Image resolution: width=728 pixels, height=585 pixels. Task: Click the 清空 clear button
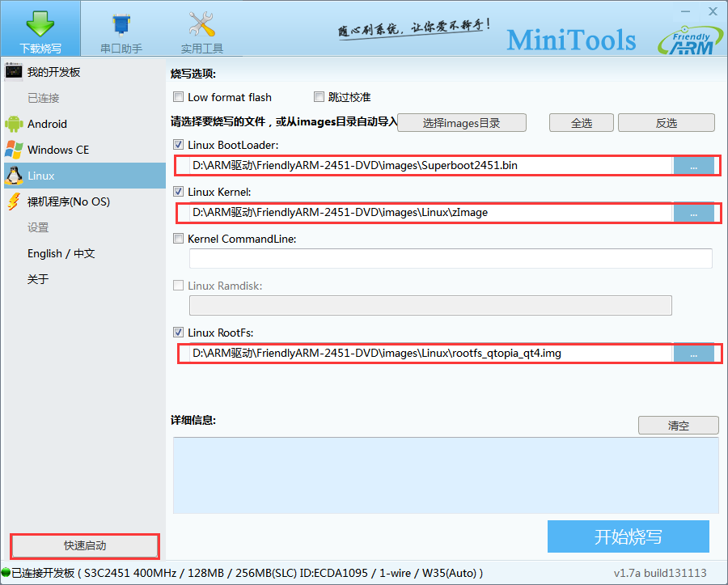click(679, 426)
